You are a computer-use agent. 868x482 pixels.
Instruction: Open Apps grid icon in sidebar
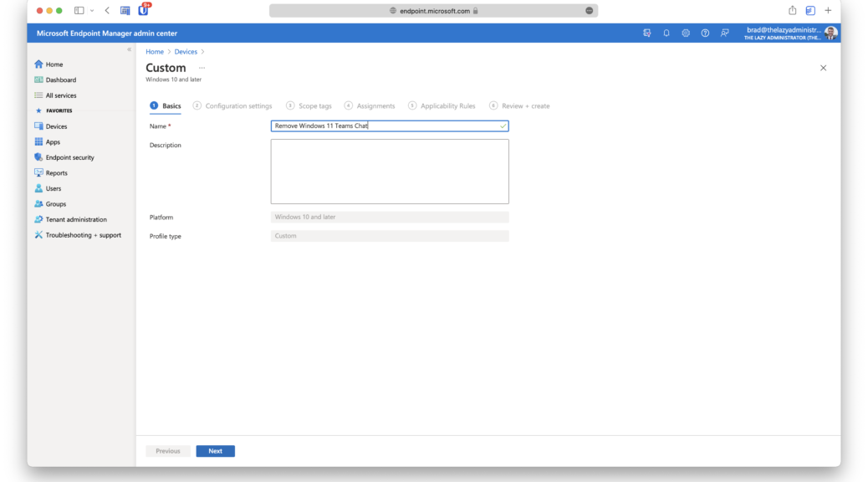pos(38,141)
